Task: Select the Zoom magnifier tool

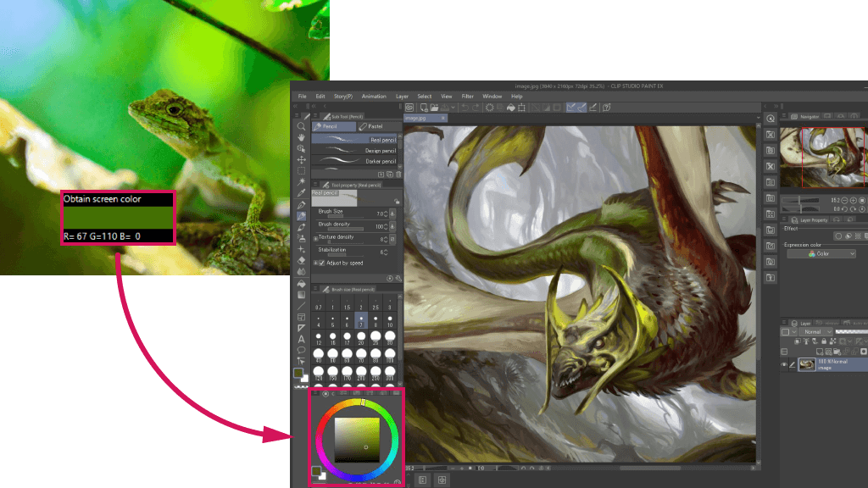Action: tap(301, 126)
